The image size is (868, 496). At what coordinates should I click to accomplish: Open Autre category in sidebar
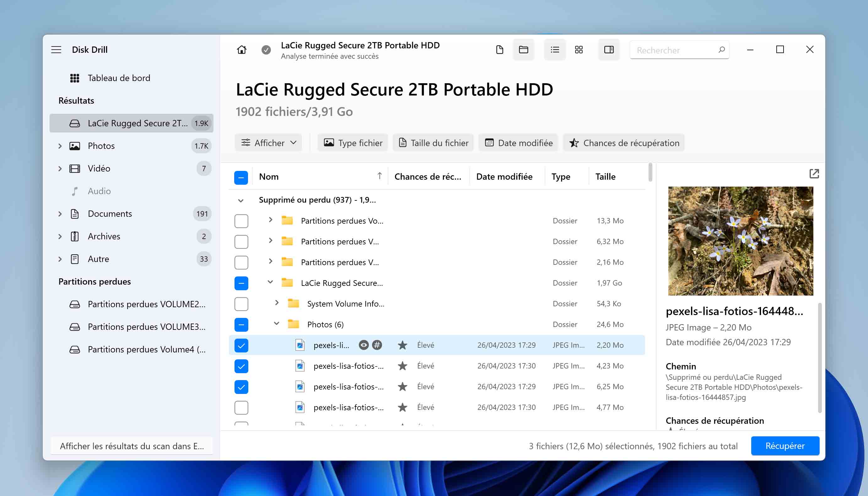(x=132, y=259)
